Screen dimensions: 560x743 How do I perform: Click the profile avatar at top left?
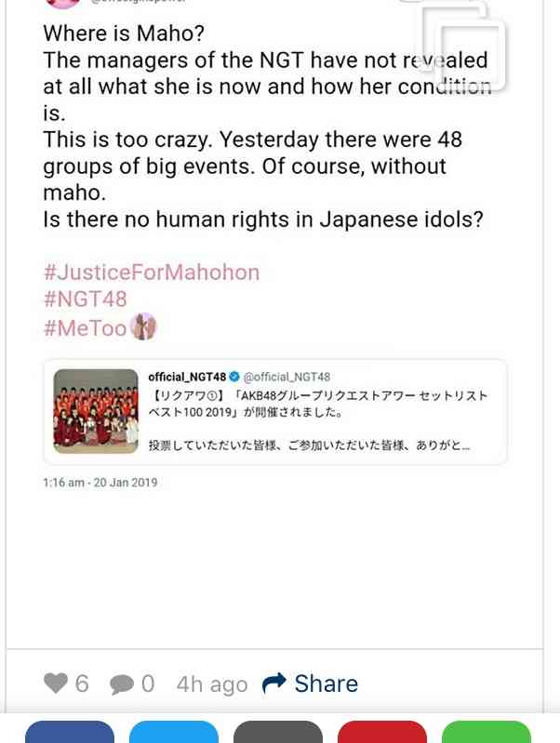coord(62,4)
